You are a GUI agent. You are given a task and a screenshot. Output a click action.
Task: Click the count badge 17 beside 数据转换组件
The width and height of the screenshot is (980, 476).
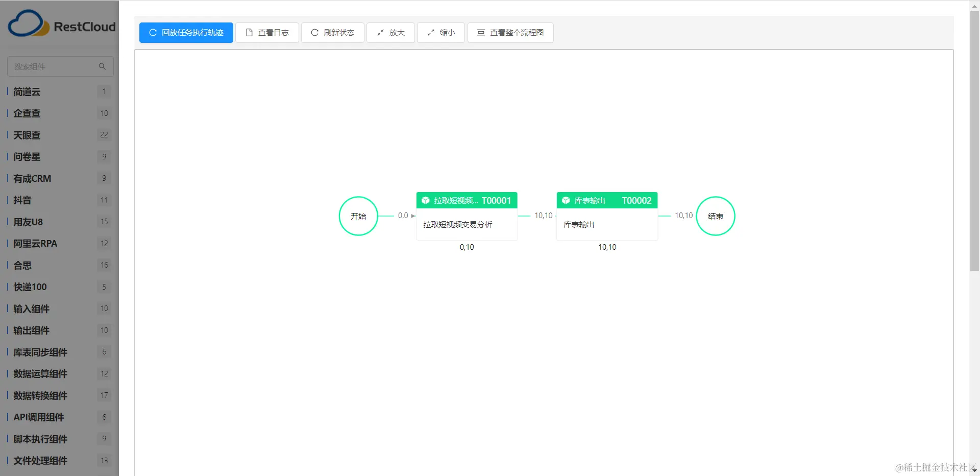104,395
